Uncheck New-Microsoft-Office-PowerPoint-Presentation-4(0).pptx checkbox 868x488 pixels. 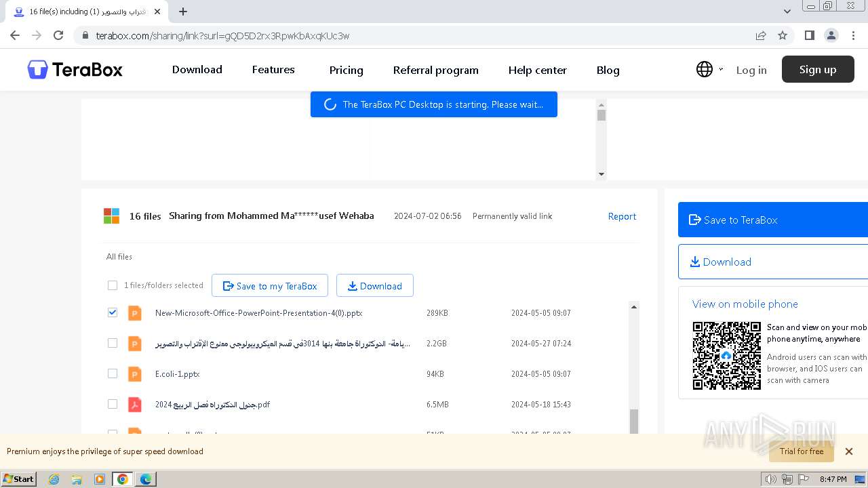tap(113, 312)
